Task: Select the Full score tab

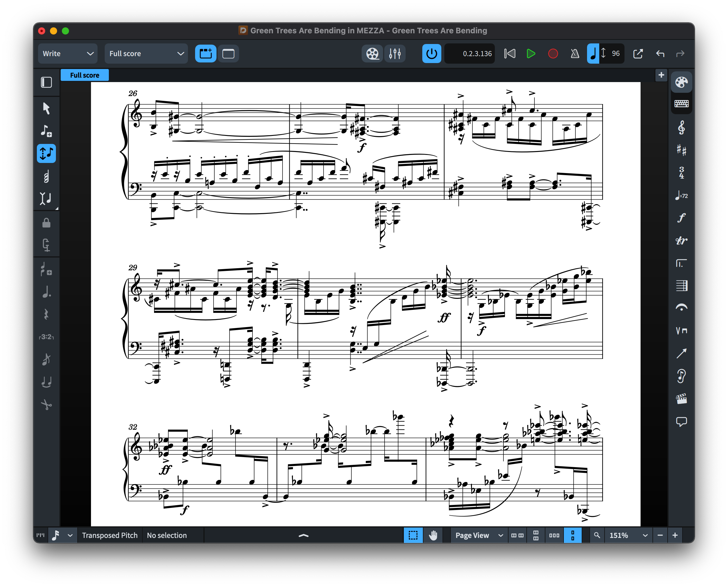Action: [x=84, y=75]
